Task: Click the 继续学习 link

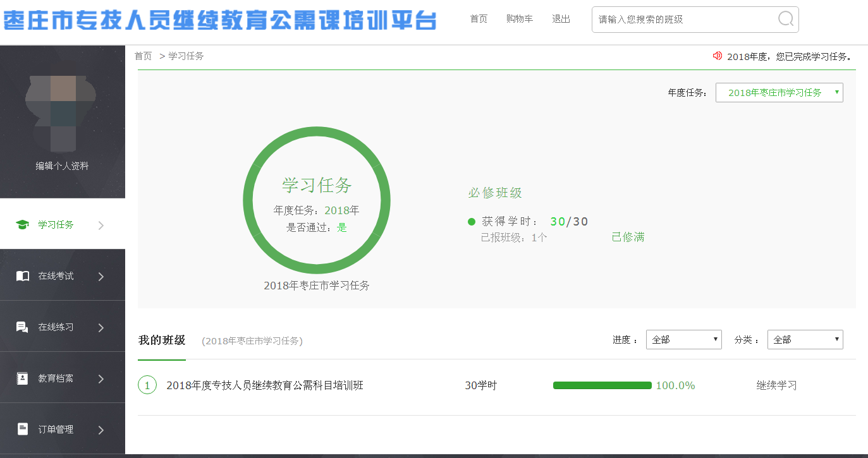Action: (x=776, y=385)
